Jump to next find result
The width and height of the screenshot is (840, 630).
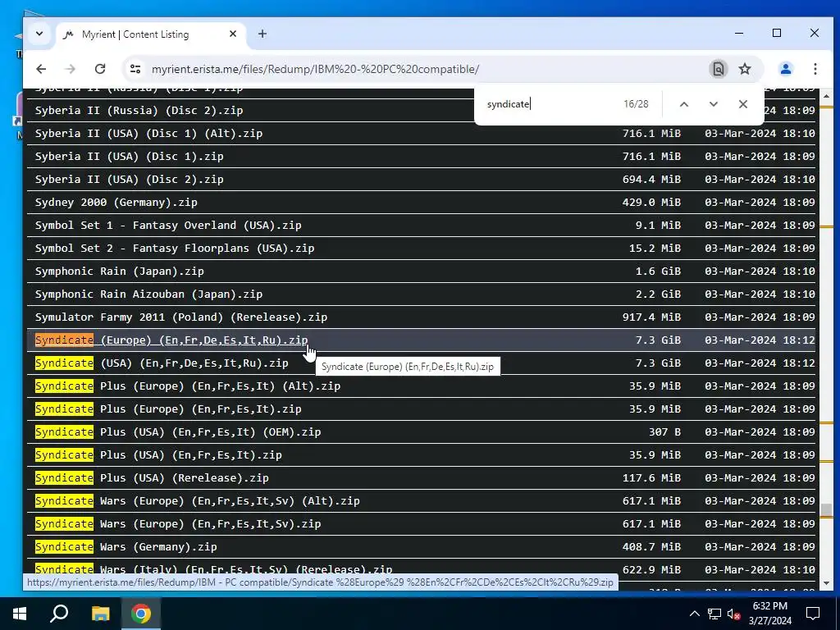pos(713,104)
